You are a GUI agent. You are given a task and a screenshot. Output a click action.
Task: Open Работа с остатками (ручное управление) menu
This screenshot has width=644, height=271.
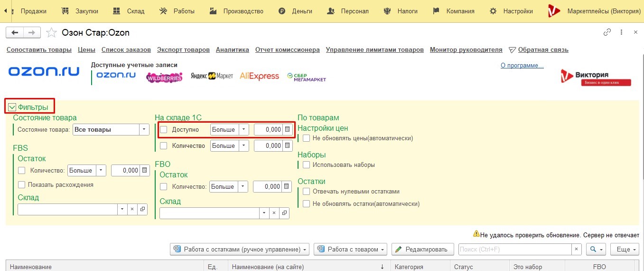(240, 249)
